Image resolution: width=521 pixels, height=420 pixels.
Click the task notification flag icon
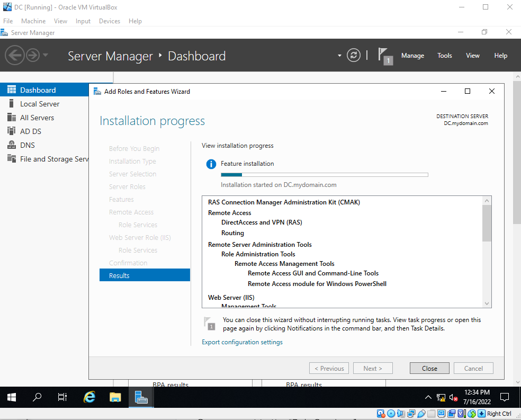tap(209, 324)
